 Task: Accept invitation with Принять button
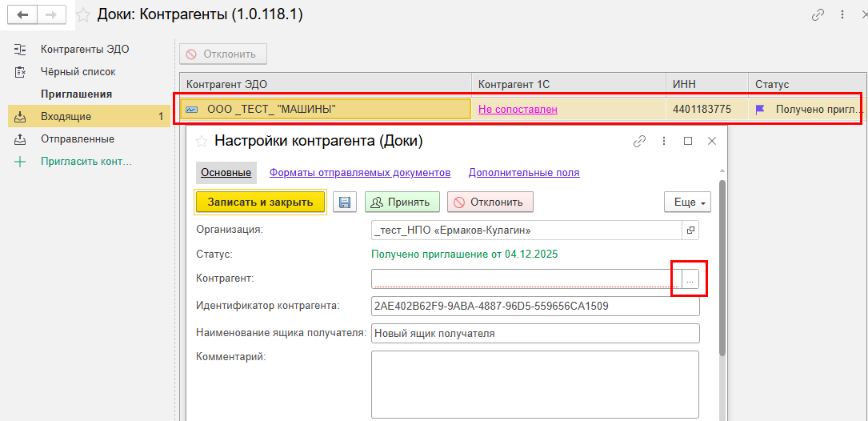click(x=402, y=202)
